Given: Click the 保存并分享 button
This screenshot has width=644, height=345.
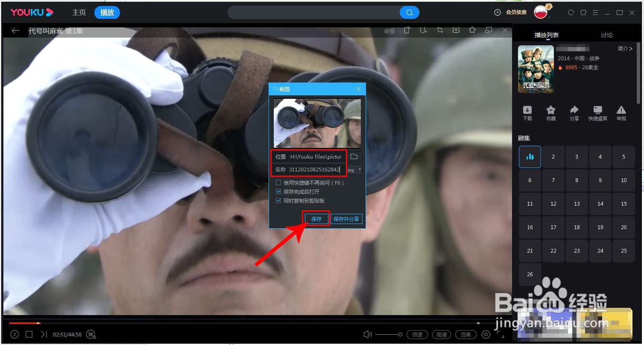Looking at the screenshot, I should tap(346, 219).
